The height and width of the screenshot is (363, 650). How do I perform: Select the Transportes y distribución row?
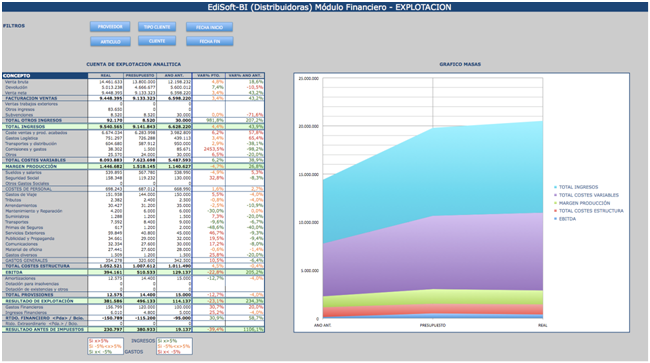pos(133,143)
